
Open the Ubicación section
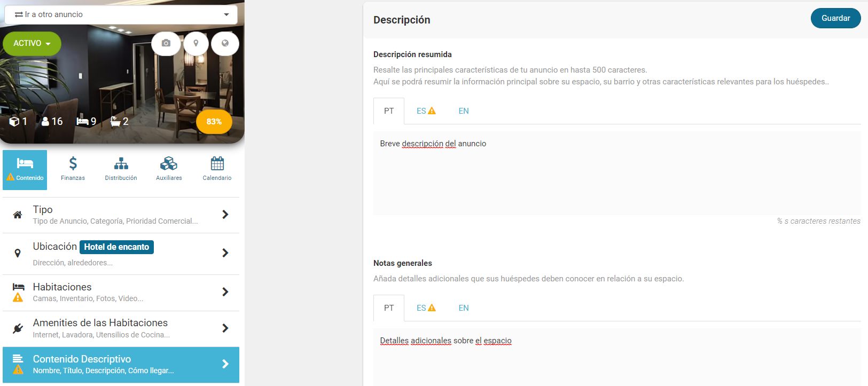click(x=121, y=254)
